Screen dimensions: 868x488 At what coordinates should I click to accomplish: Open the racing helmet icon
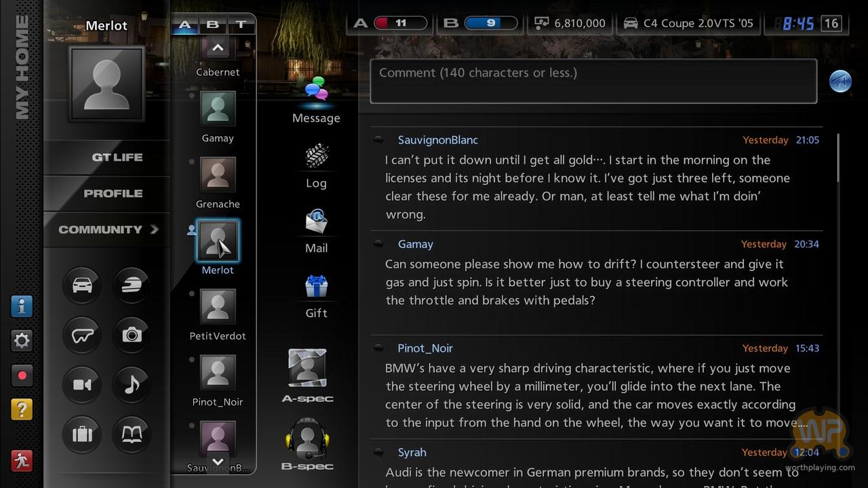[132, 285]
